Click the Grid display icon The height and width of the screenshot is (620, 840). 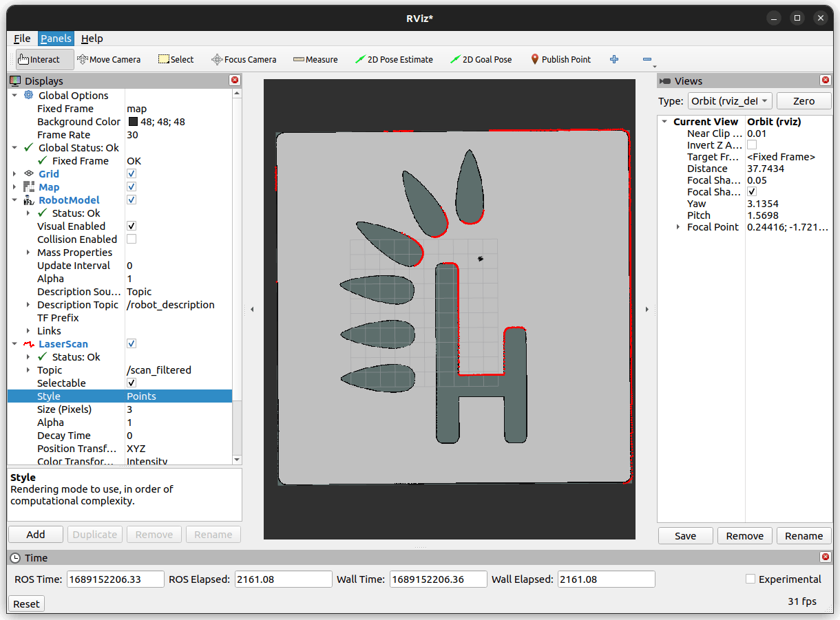[x=29, y=174]
